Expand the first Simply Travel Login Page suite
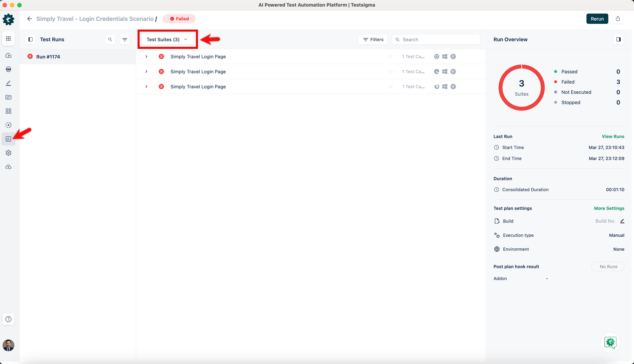 (x=146, y=57)
